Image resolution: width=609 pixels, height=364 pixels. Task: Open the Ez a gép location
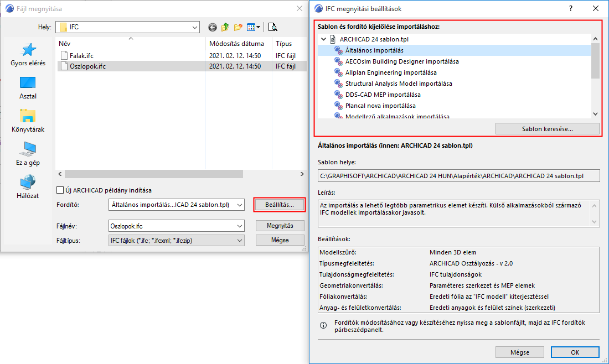tap(28, 154)
